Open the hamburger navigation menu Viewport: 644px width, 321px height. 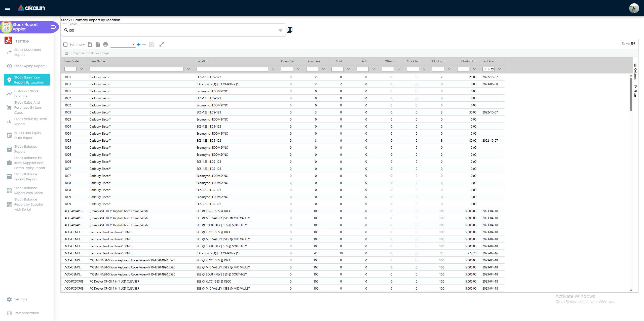(x=7, y=8)
